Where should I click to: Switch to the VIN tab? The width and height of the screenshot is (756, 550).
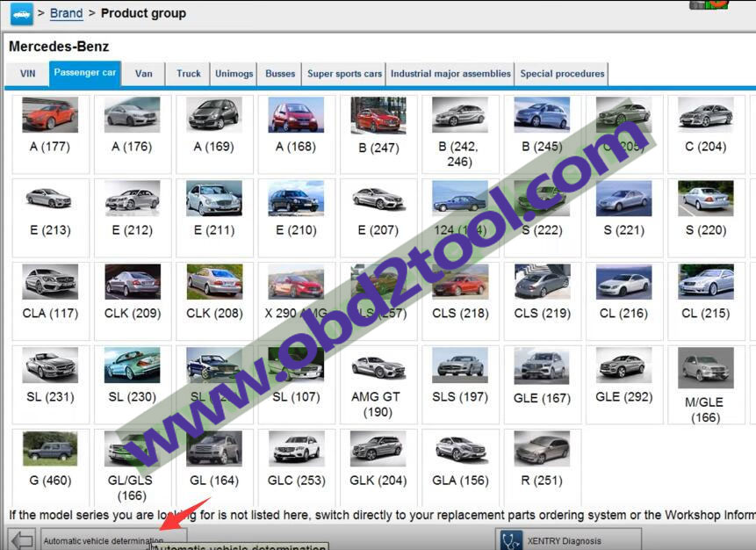point(27,74)
